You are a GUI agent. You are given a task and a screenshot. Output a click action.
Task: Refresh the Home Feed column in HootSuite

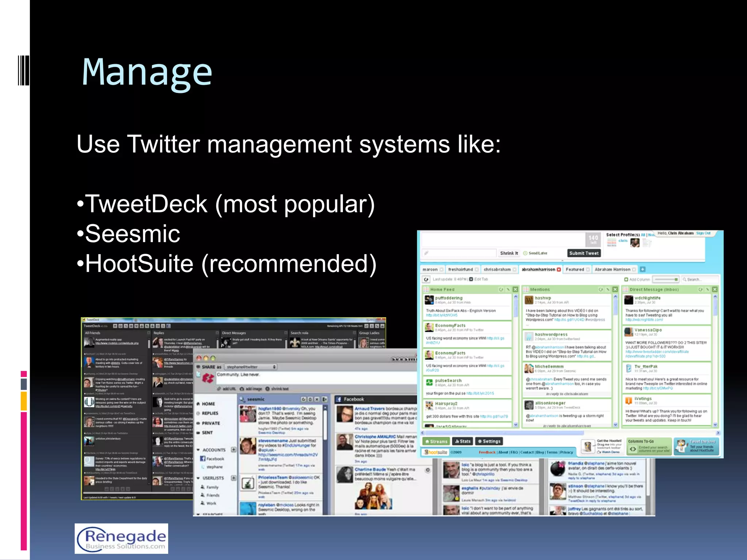click(501, 289)
